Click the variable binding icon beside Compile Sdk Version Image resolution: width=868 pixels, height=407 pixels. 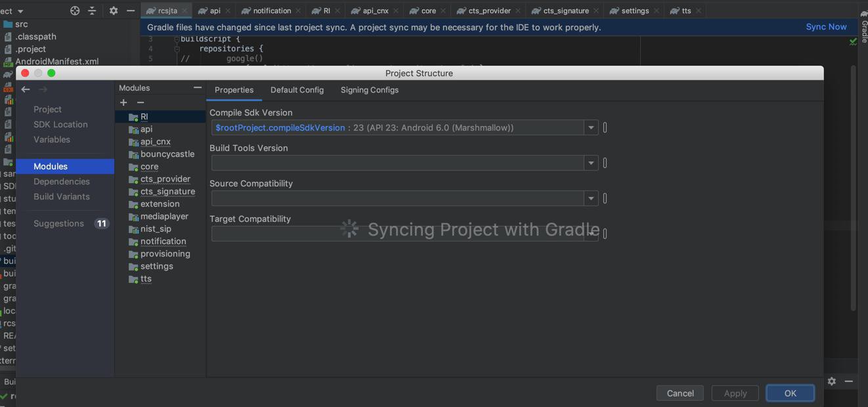[605, 127]
